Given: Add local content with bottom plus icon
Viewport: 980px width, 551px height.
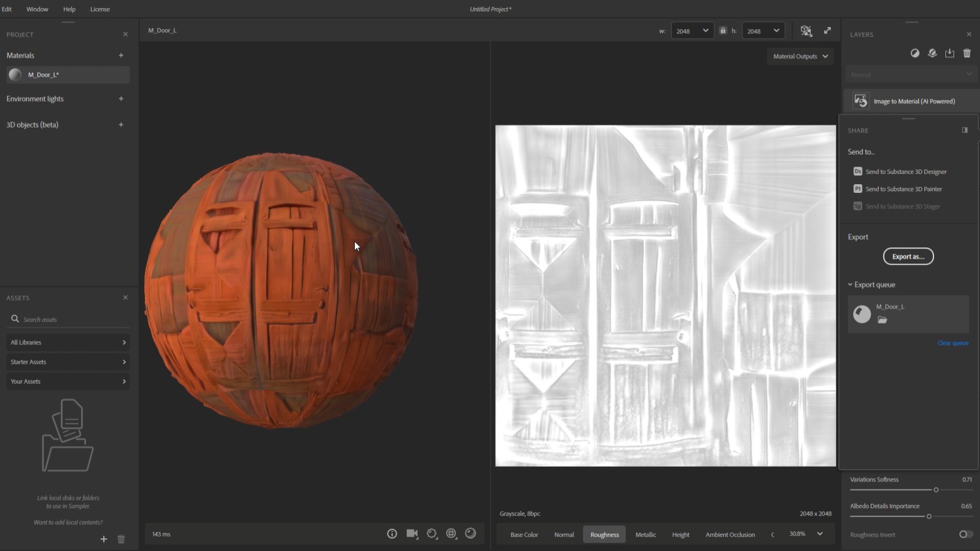Looking at the screenshot, I should [104, 539].
